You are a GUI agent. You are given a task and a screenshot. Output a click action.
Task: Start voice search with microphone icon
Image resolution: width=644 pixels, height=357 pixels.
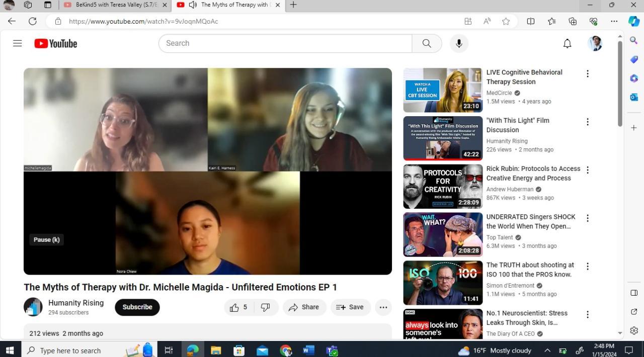click(x=459, y=43)
